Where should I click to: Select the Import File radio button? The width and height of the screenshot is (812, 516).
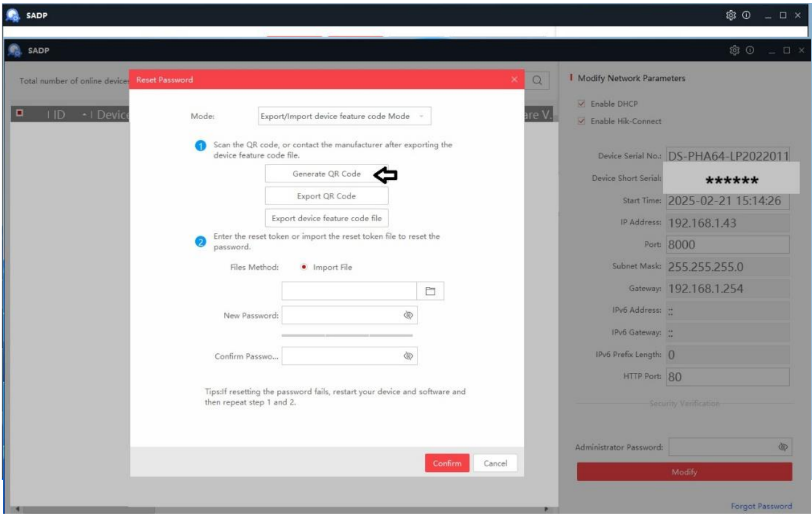(x=304, y=267)
